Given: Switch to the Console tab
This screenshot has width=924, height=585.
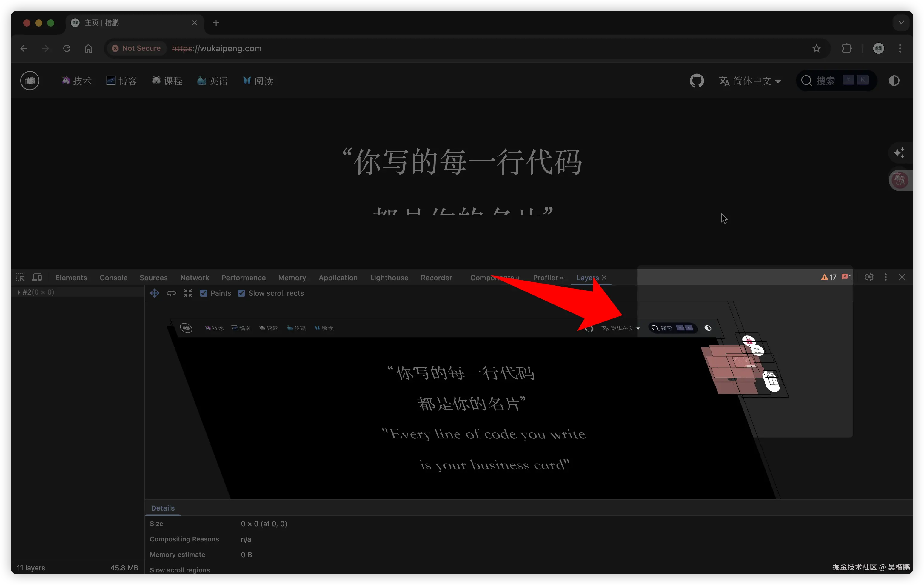Looking at the screenshot, I should point(113,277).
